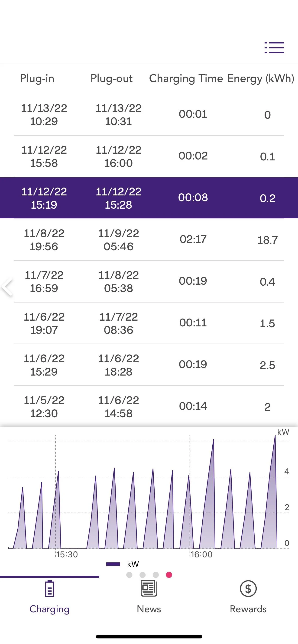Sort by the Plug-in column header

tap(37, 79)
